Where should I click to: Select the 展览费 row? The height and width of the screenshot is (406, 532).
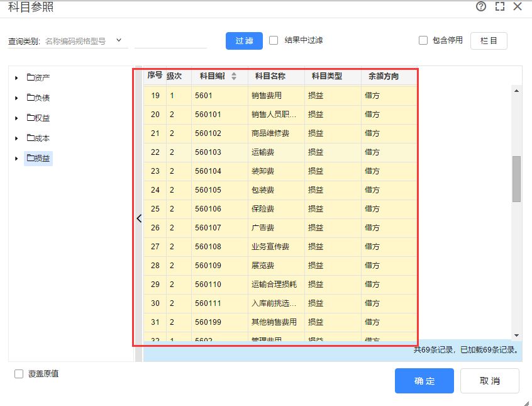(x=280, y=266)
